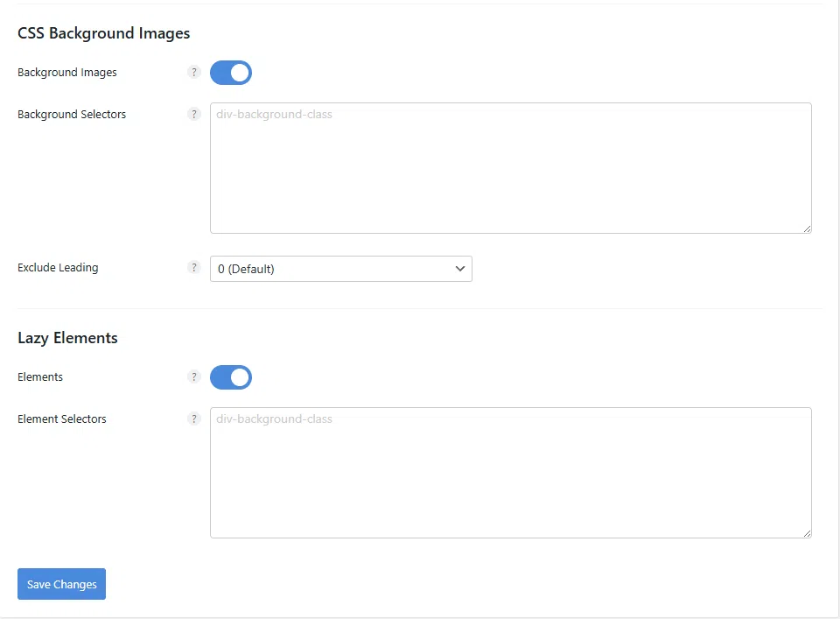Disable the Background Images toggle
Viewport: 840px width, 619px height.
[231, 73]
